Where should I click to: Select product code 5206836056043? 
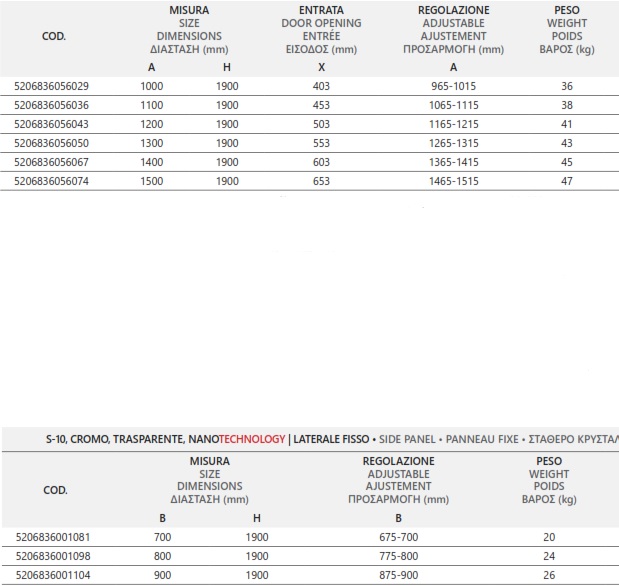tap(51, 124)
